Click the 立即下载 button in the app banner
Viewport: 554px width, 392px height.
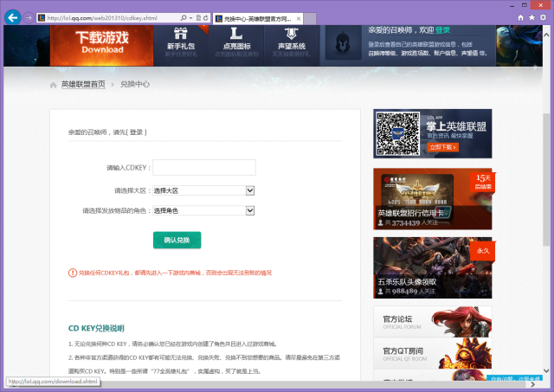(x=442, y=147)
